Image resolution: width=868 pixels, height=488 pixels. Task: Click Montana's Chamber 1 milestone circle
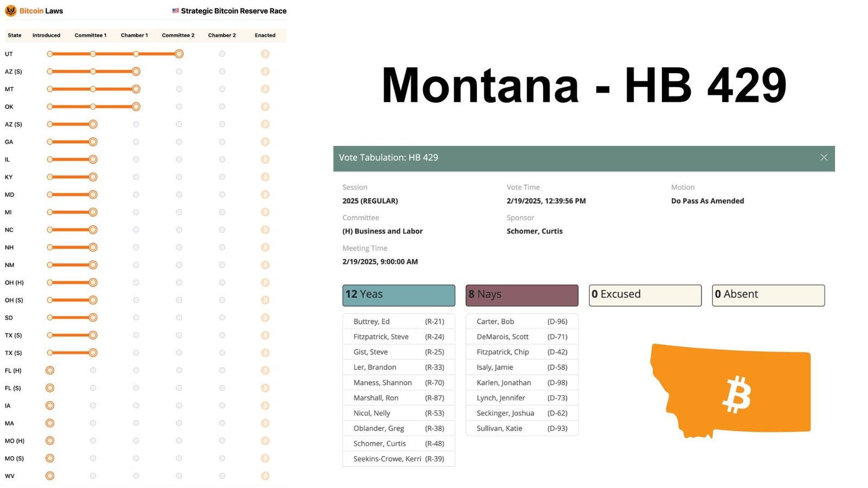(x=135, y=89)
